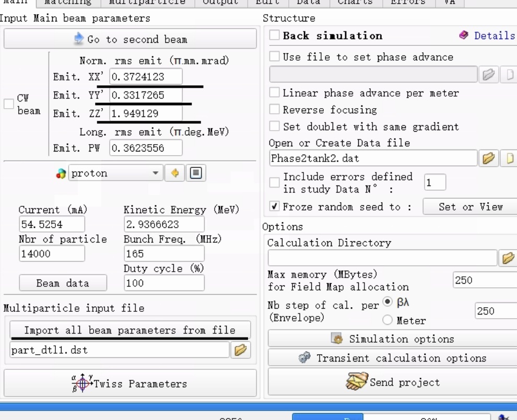517x420 pixels.
Task: Click new-file icon beside Phase2tank2.dat field
Action: click(509, 158)
